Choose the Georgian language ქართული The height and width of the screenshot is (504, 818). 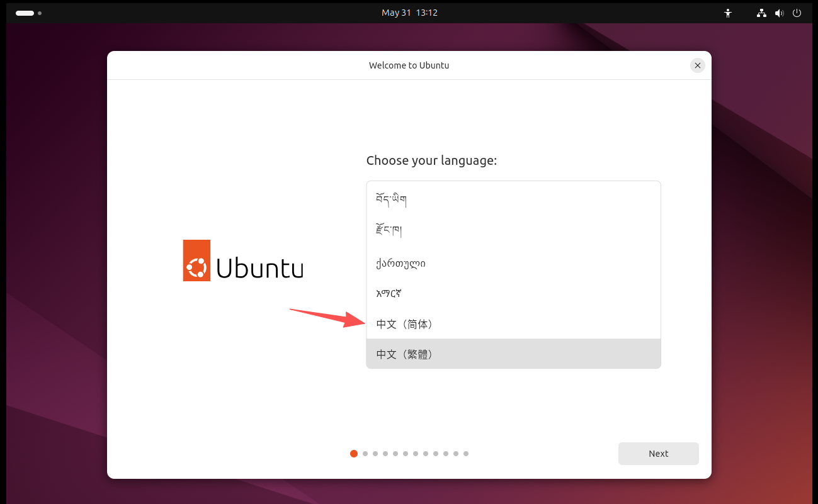coord(513,262)
